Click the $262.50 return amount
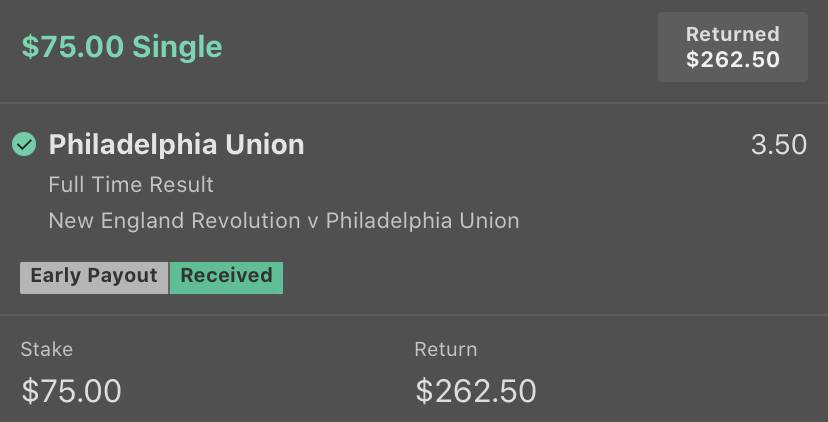Screen dimensions: 828x422 tap(476, 391)
